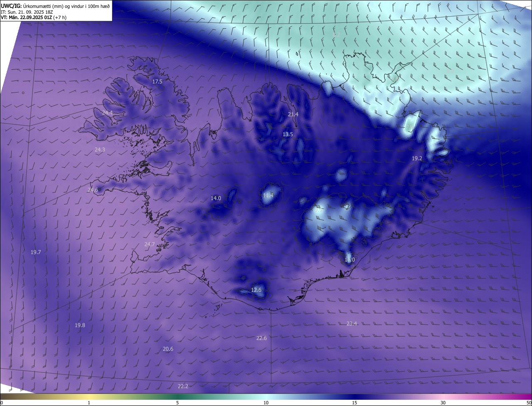
Task: Click the 19.2 value in east Iceland
Action: [x=417, y=158]
